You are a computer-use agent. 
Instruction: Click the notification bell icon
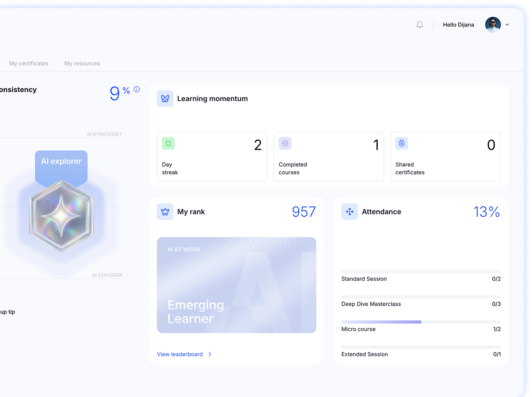[419, 25]
